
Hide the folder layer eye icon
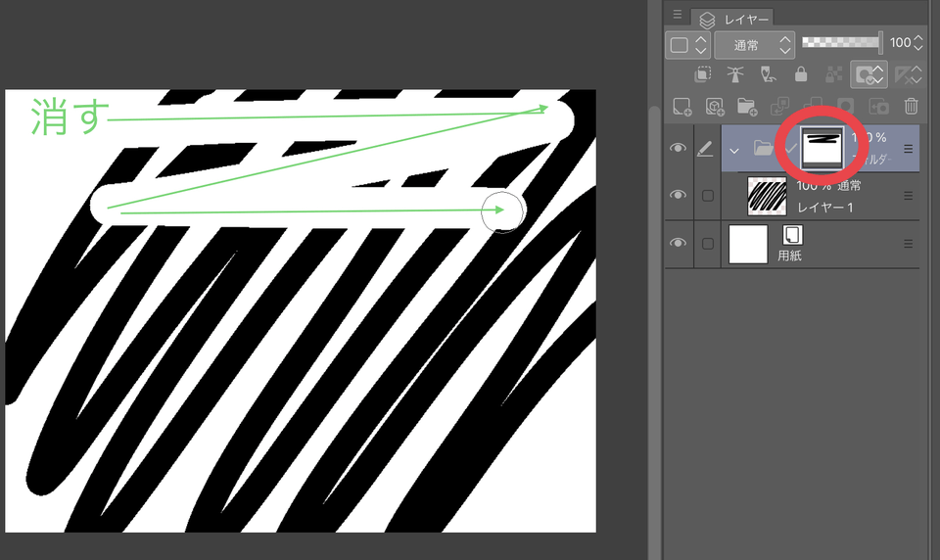678,148
